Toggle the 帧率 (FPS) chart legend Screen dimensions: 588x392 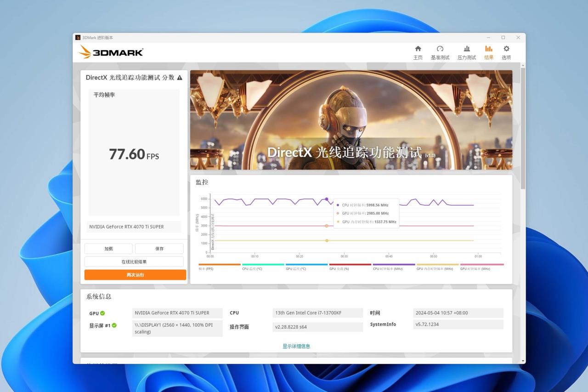220,267
